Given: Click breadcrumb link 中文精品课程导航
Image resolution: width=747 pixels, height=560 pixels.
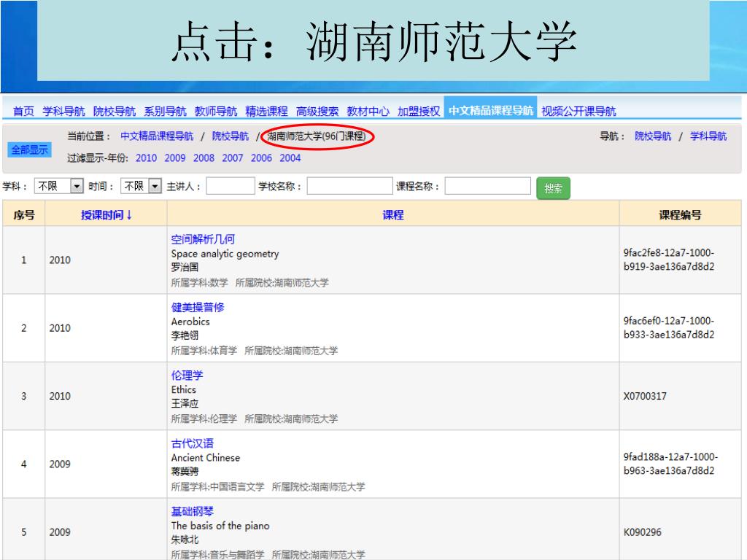Looking at the screenshot, I should click(x=157, y=136).
